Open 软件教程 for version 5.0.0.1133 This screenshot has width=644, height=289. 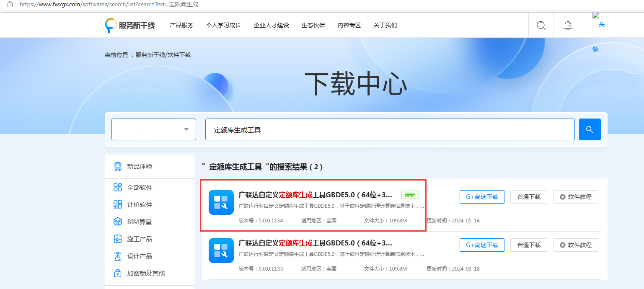coord(576,245)
